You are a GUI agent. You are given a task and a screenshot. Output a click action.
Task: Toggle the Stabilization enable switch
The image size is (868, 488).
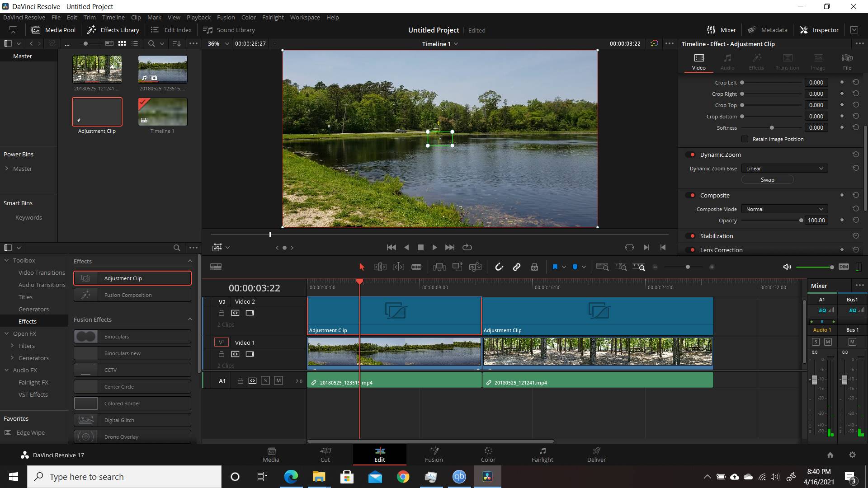(691, 236)
